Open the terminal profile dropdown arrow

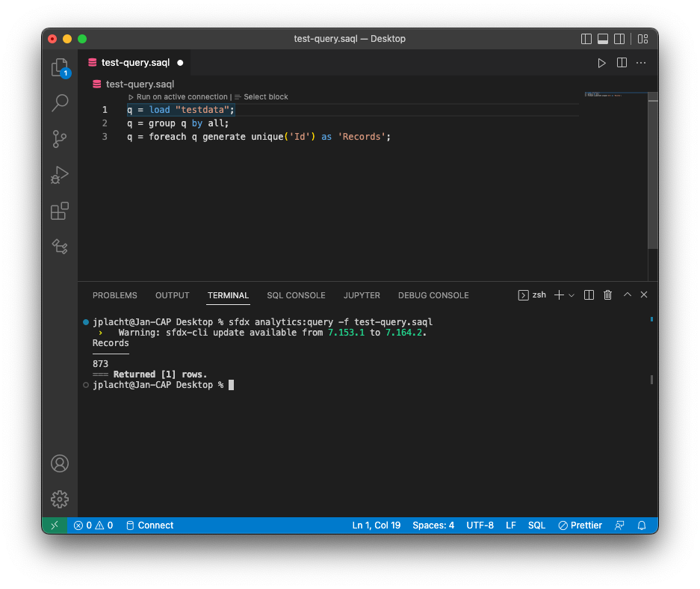[572, 294]
